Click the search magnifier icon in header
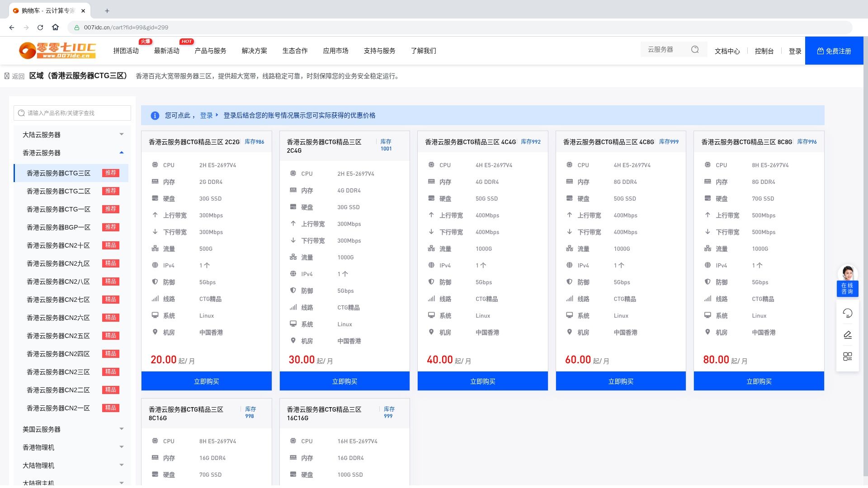 coord(695,50)
